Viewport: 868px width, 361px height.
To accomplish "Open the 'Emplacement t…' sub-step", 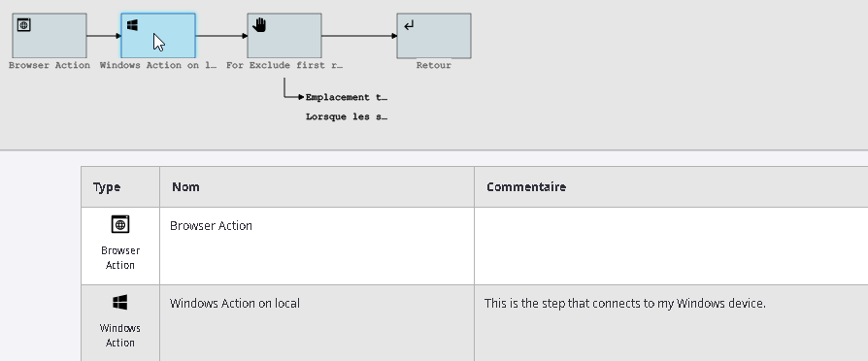I will [x=346, y=97].
